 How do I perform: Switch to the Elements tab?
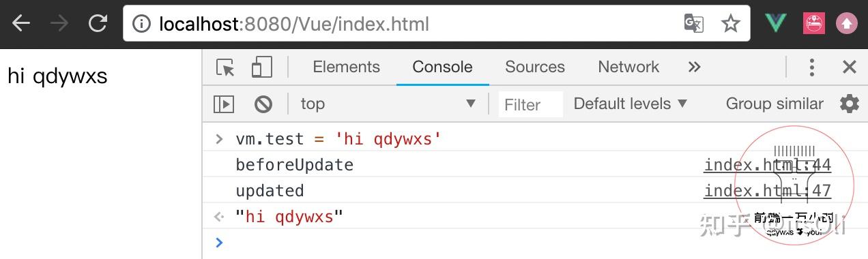(x=346, y=67)
